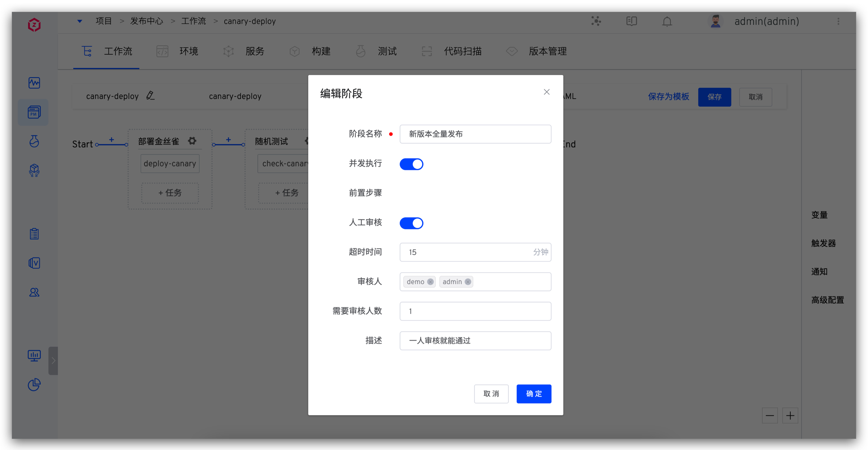Open the documentation book icon
This screenshot has width=868, height=450.
[631, 21]
